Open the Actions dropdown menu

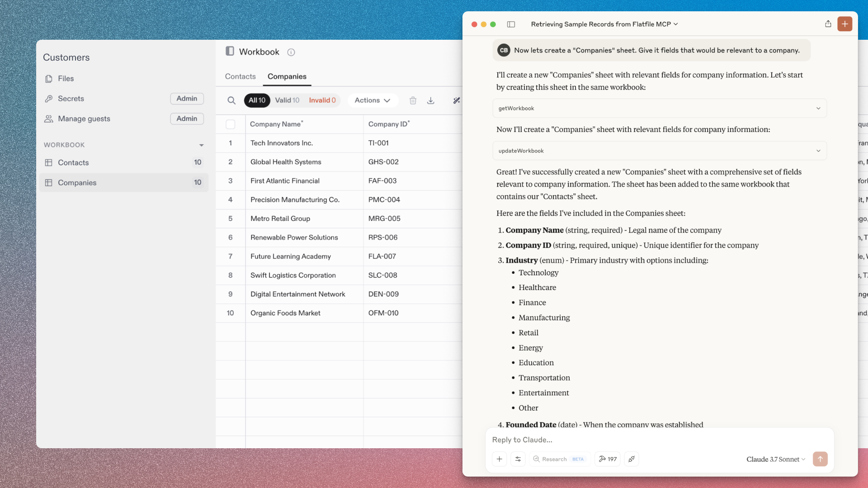(372, 100)
